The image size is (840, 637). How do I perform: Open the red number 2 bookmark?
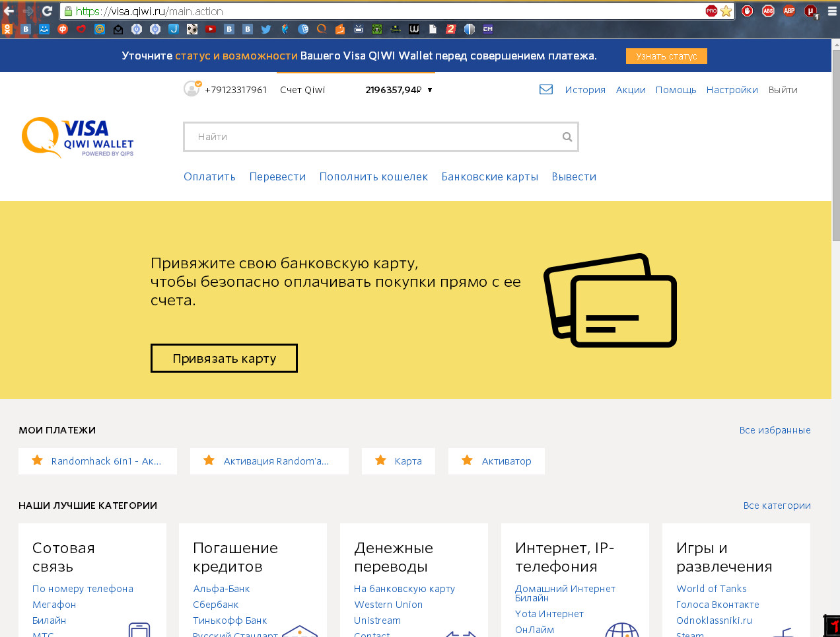click(451, 28)
